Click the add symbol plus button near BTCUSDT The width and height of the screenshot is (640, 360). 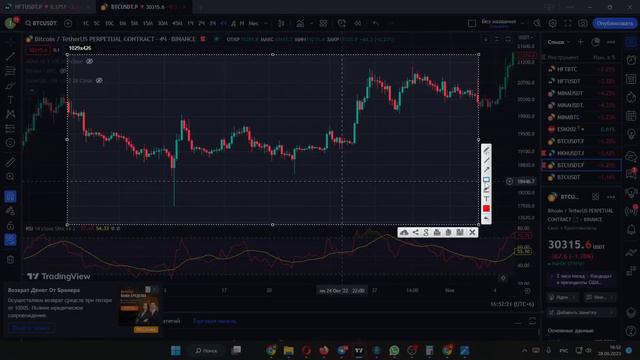(x=68, y=23)
